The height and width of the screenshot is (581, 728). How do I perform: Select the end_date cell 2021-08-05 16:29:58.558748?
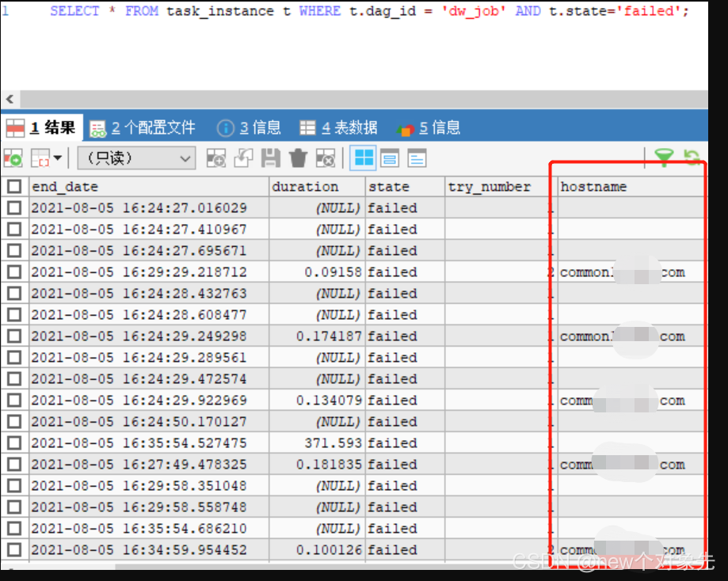pyautogui.click(x=149, y=507)
